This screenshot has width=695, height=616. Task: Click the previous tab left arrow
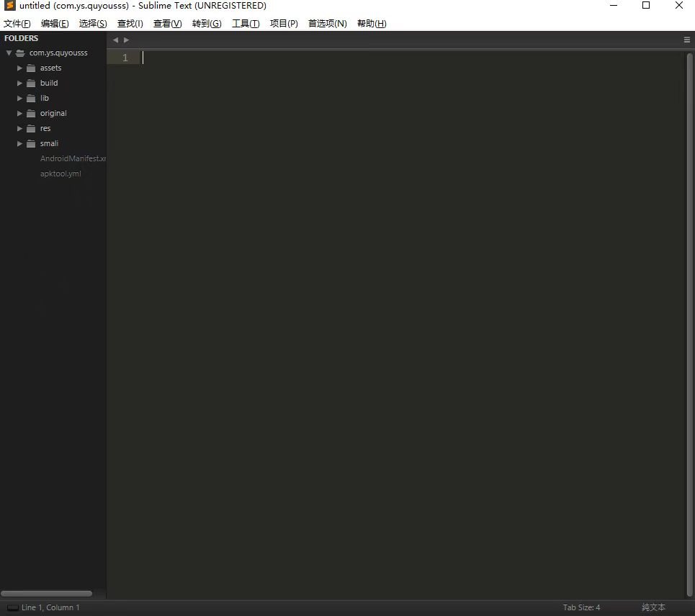(115, 40)
